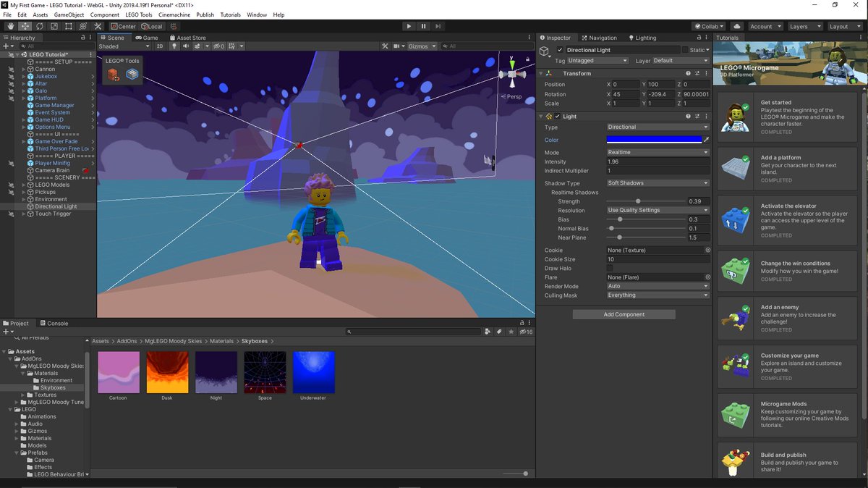Switch to the Asset Store tab
The image size is (868, 488).
[x=187, y=38]
